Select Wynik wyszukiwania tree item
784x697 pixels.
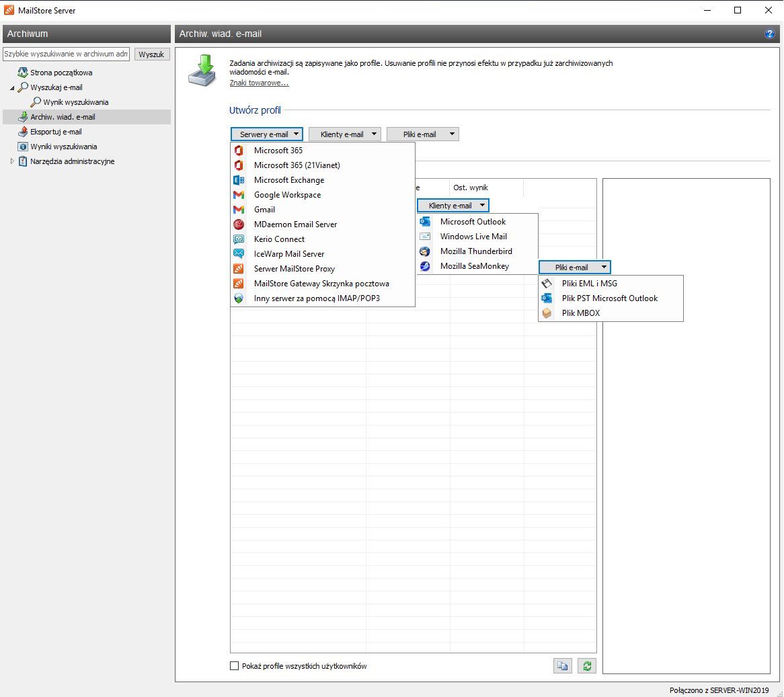tap(75, 102)
